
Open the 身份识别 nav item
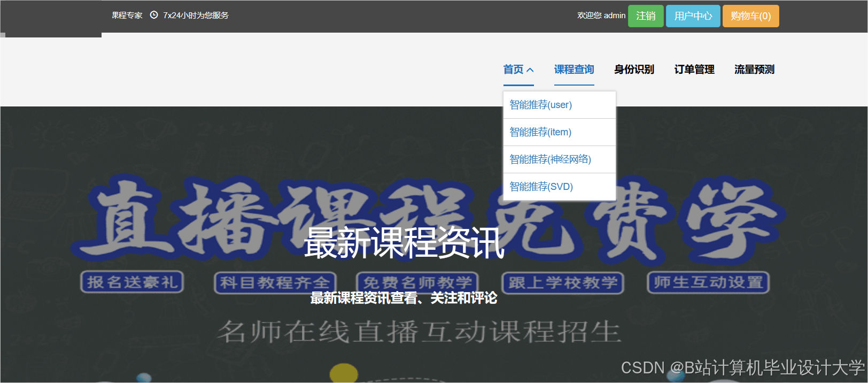pyautogui.click(x=634, y=70)
